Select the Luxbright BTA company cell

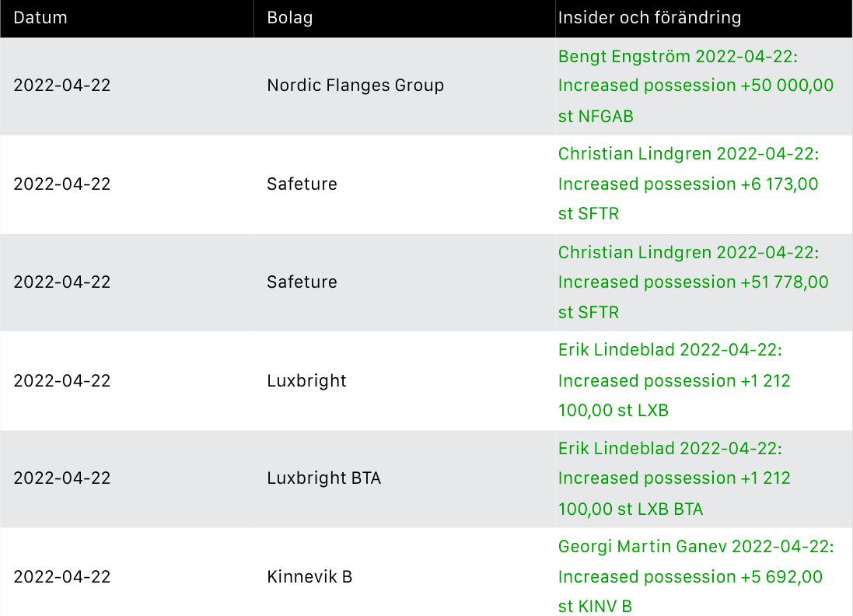point(323,478)
